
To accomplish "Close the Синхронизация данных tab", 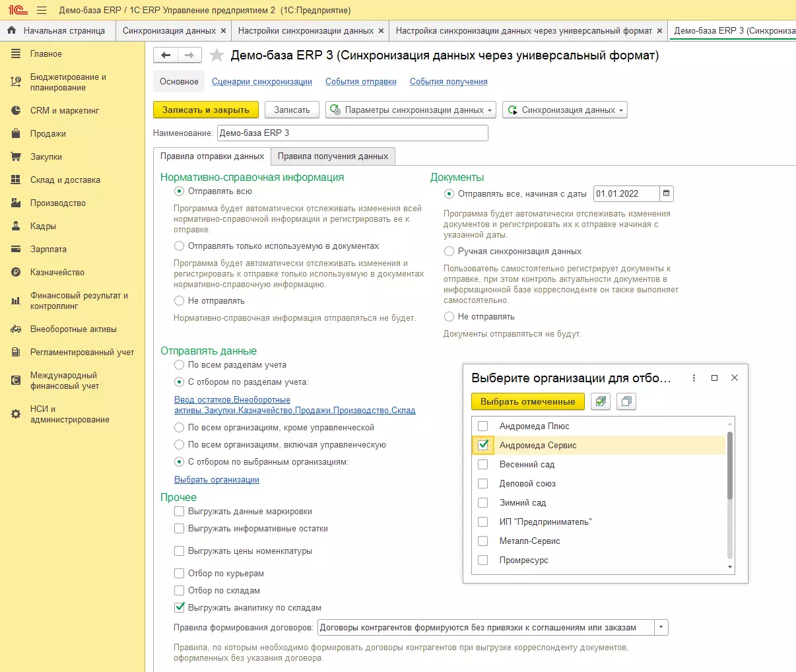I will coord(223,31).
